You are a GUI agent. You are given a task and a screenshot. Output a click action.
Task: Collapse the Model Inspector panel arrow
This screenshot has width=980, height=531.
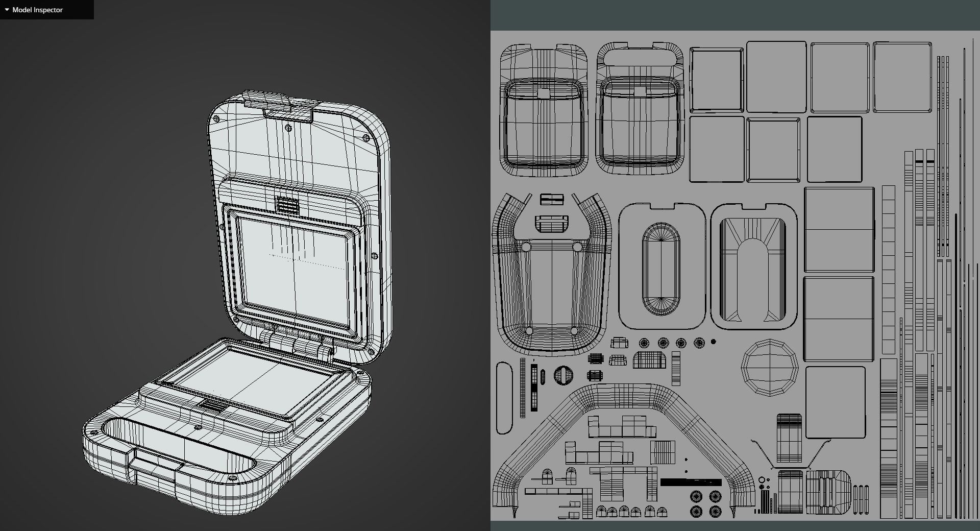(x=7, y=10)
